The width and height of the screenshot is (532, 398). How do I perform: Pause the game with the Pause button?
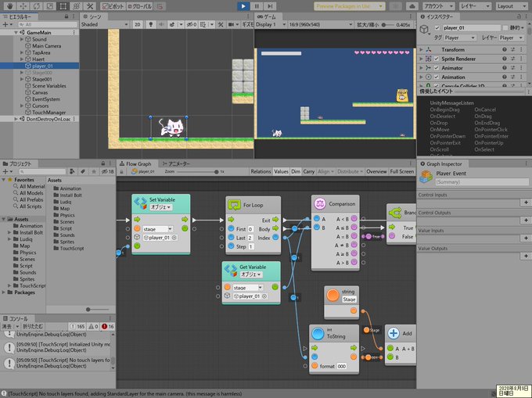257,6
